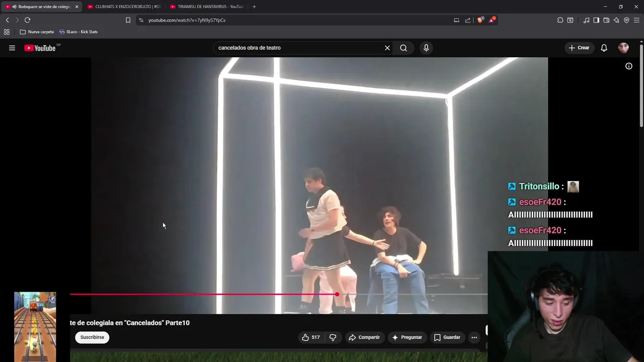
Task: Open the browser tab search icon
Action: point(570,20)
